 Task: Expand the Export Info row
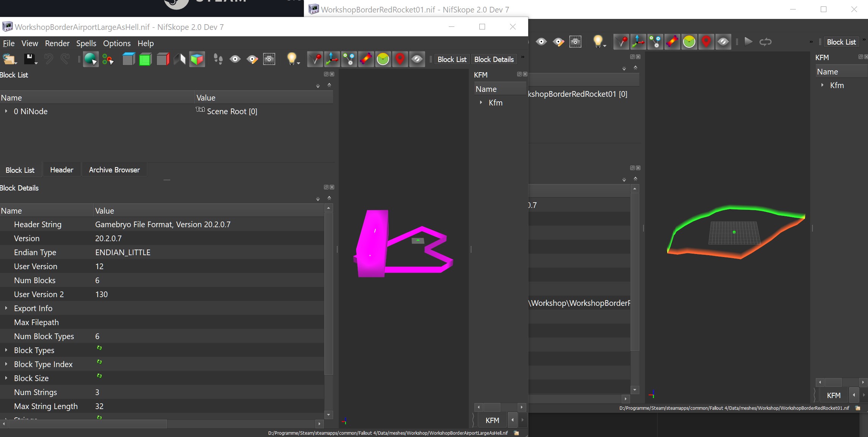[6, 308]
